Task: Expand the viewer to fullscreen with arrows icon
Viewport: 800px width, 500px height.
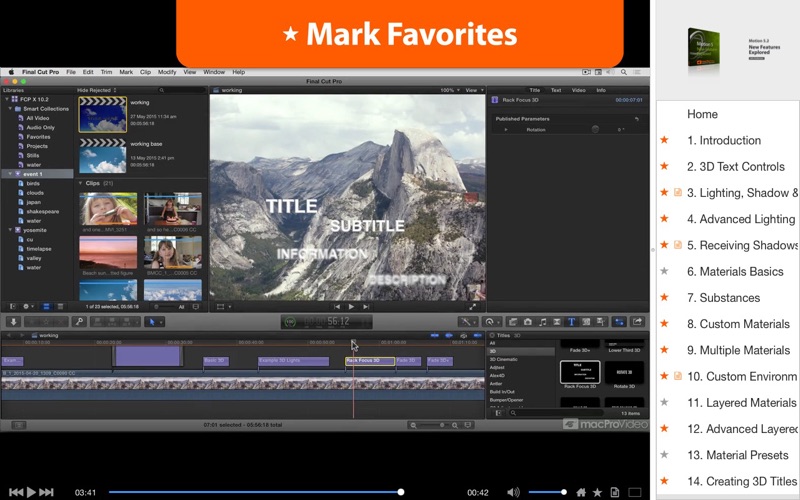Action: tap(472, 307)
